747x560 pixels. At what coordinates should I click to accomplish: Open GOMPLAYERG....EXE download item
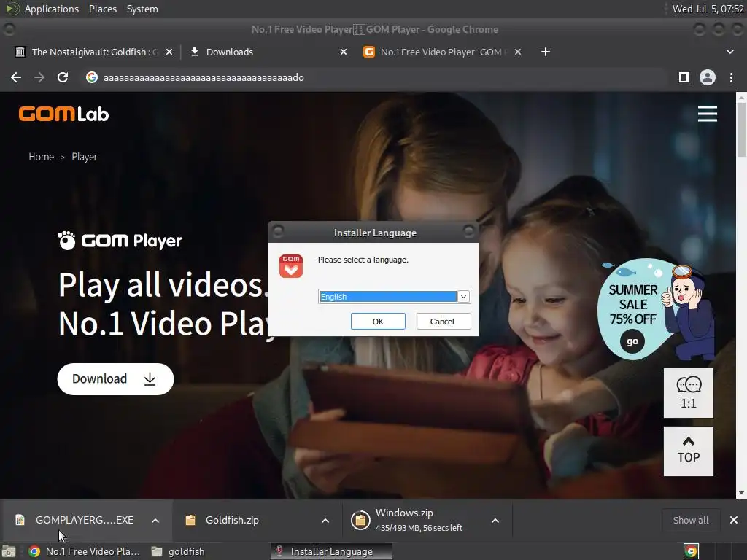pos(76,520)
